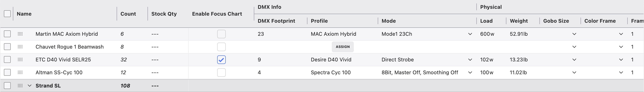
Task: Click drag handle icon for Chauvet Rogue 1 Beamwash
Action: point(20,47)
